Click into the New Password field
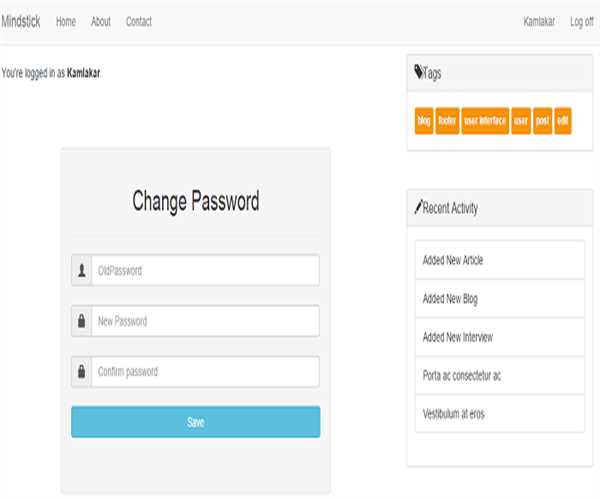 205,321
